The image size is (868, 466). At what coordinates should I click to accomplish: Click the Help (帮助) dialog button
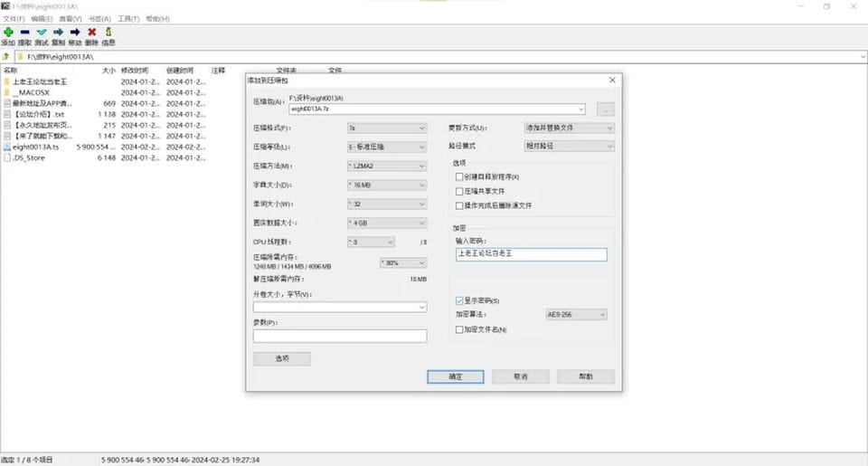pyautogui.click(x=586, y=376)
